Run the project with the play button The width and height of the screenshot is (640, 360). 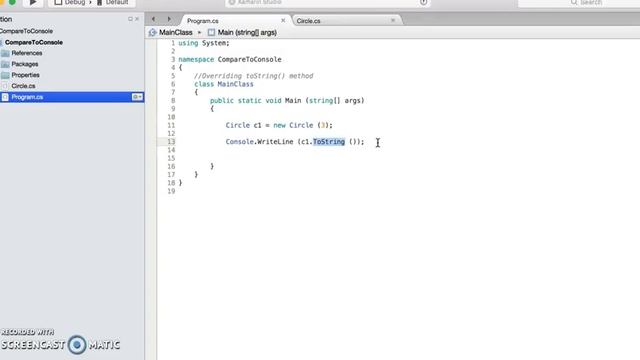tap(33, 2)
